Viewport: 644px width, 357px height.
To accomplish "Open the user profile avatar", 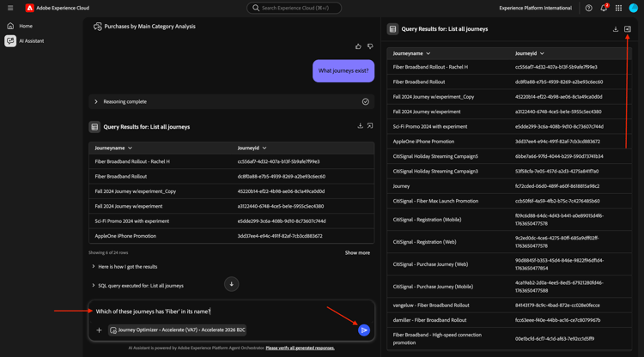I will coord(634,8).
